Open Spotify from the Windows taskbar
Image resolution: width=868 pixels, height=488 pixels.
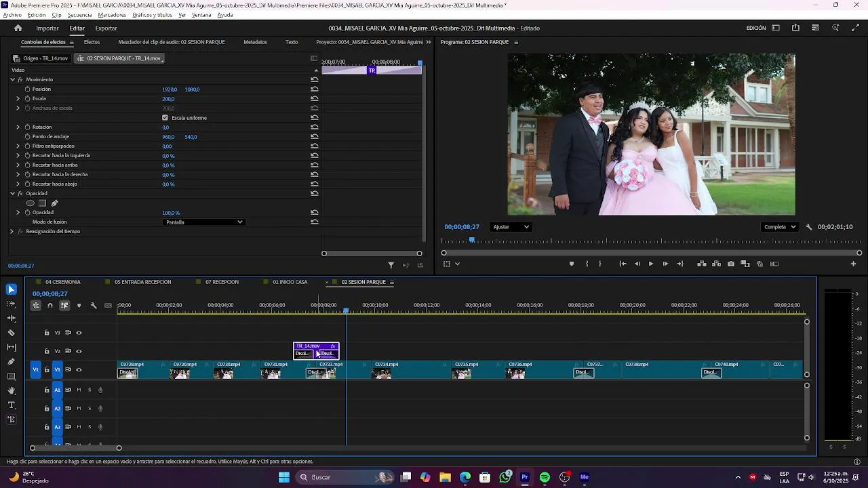point(545,477)
